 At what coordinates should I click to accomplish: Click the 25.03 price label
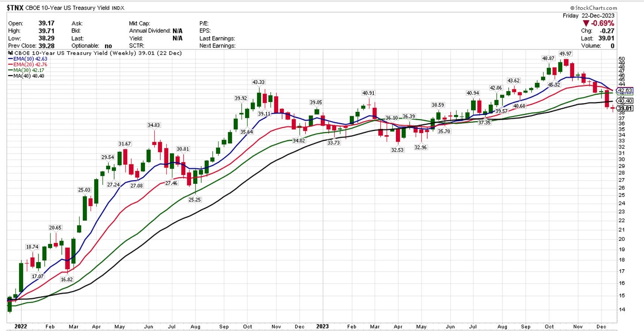pos(84,190)
